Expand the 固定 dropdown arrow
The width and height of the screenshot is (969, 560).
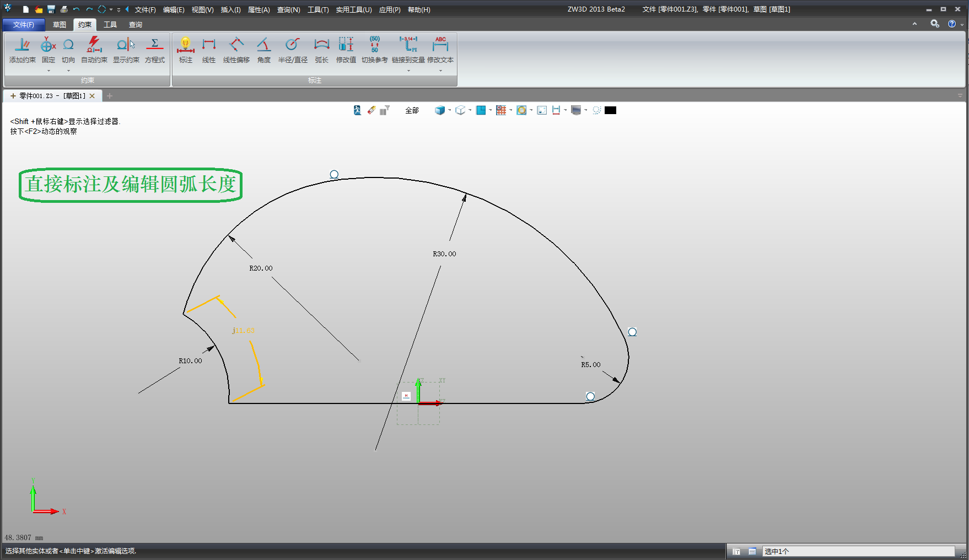49,71
